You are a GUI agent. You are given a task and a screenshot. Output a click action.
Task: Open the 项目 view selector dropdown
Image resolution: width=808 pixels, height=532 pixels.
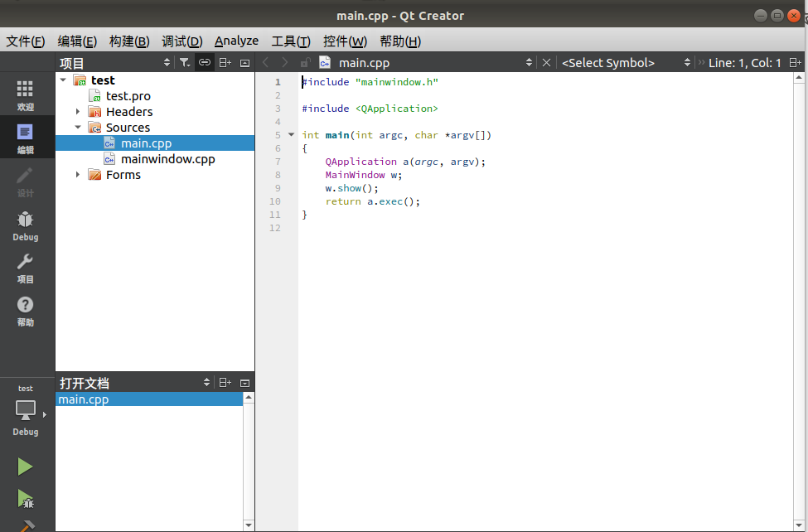(167, 63)
